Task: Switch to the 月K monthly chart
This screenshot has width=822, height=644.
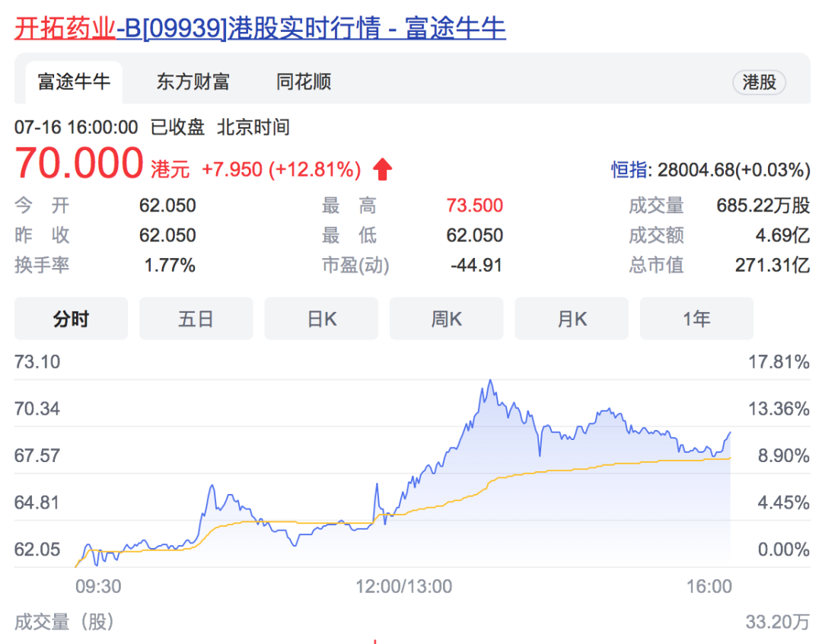Action: point(572,318)
